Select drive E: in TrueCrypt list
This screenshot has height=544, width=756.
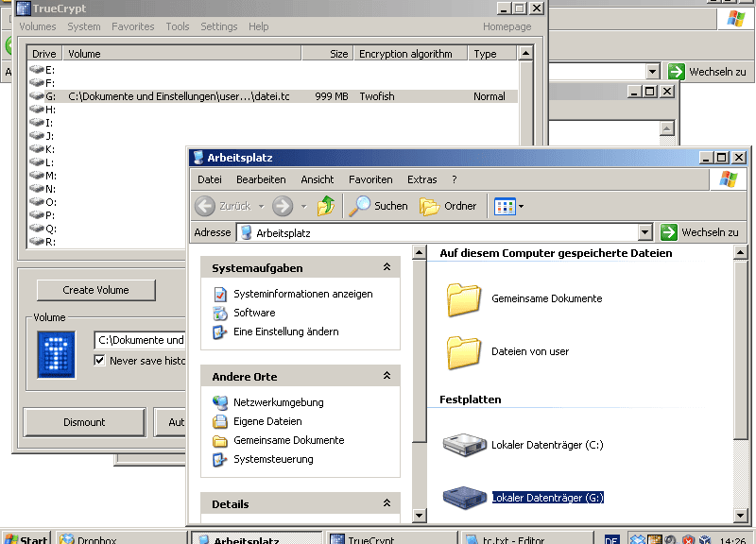click(x=43, y=70)
